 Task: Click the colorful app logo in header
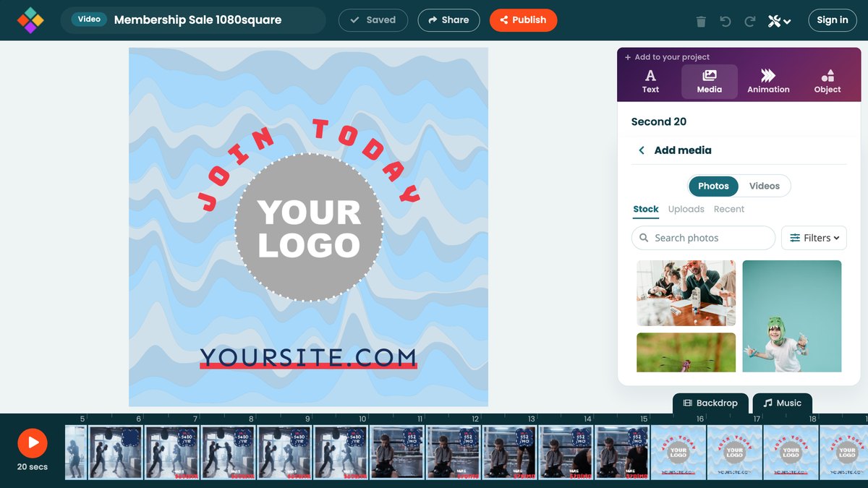pyautogui.click(x=30, y=20)
